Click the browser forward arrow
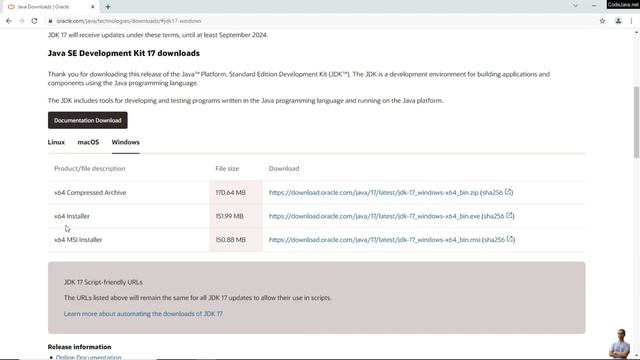 click(22, 21)
